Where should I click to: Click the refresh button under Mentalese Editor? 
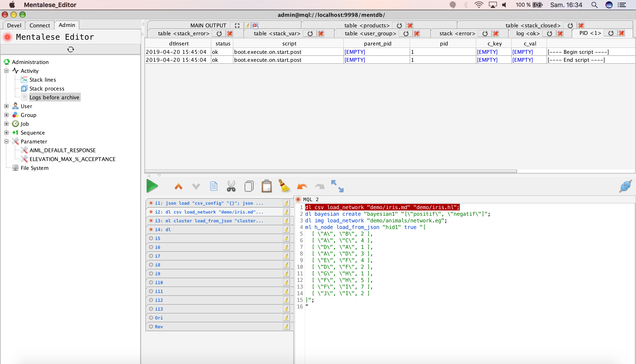pyautogui.click(x=70, y=49)
